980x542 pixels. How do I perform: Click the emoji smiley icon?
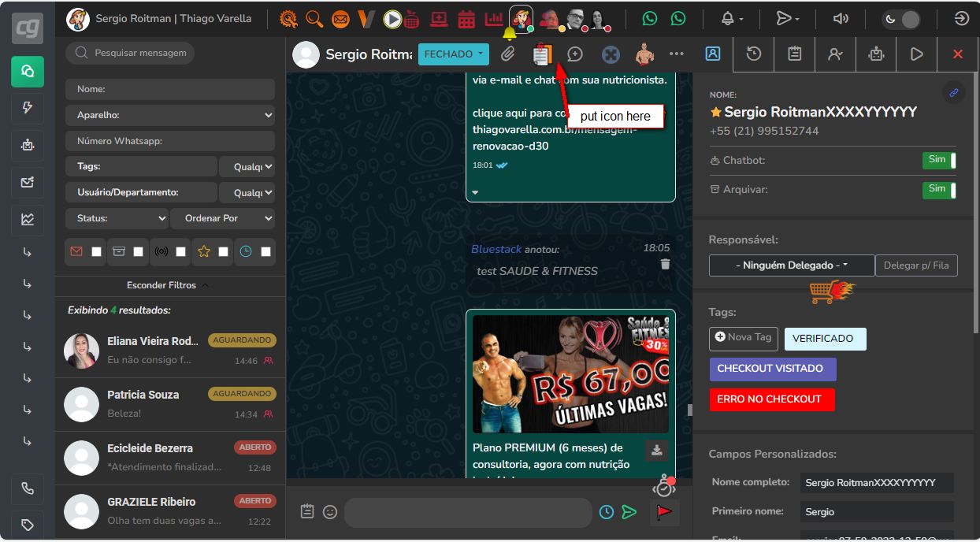(x=330, y=512)
